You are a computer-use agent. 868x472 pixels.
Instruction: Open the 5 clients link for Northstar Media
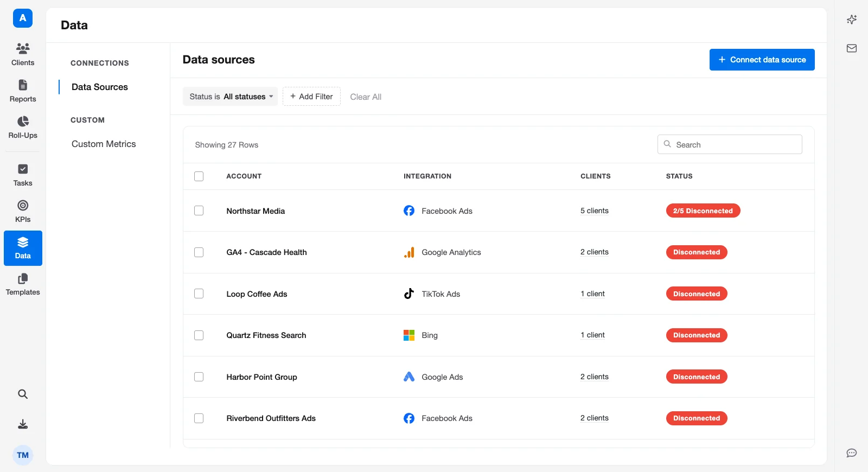595,211
